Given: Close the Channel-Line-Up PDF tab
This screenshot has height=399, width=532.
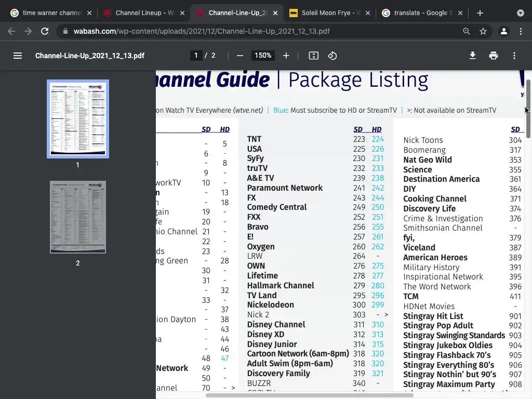Looking at the screenshot, I should [275, 13].
